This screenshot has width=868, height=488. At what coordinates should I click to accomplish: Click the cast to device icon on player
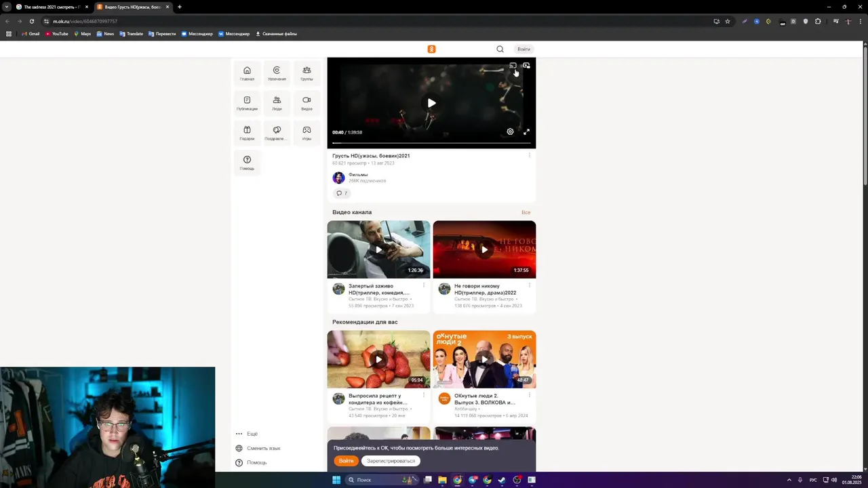[513, 66]
